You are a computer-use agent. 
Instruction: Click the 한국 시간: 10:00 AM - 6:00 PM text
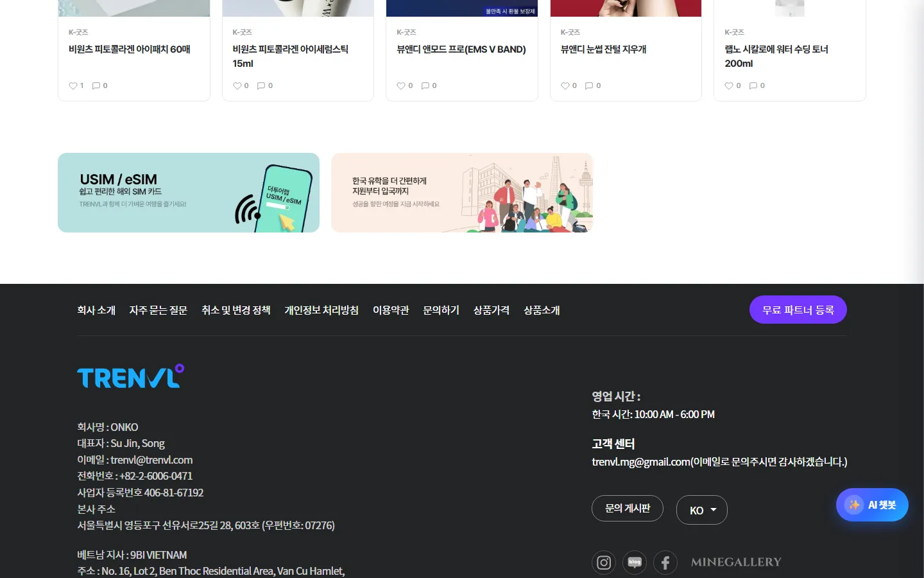[x=653, y=414]
